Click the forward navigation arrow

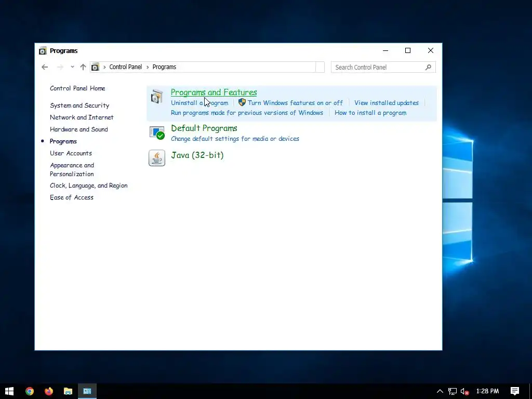coord(60,67)
